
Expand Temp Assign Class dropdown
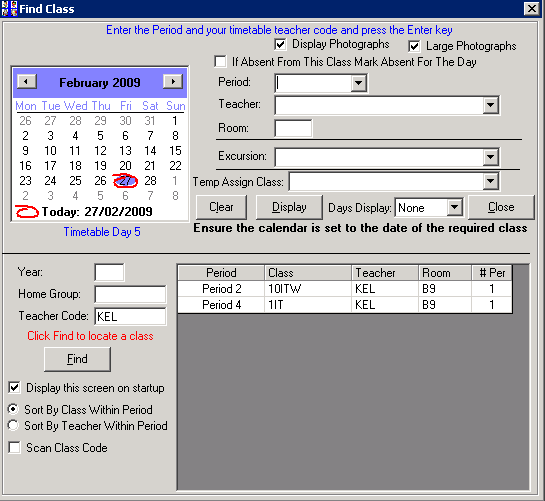pyautogui.click(x=490, y=181)
